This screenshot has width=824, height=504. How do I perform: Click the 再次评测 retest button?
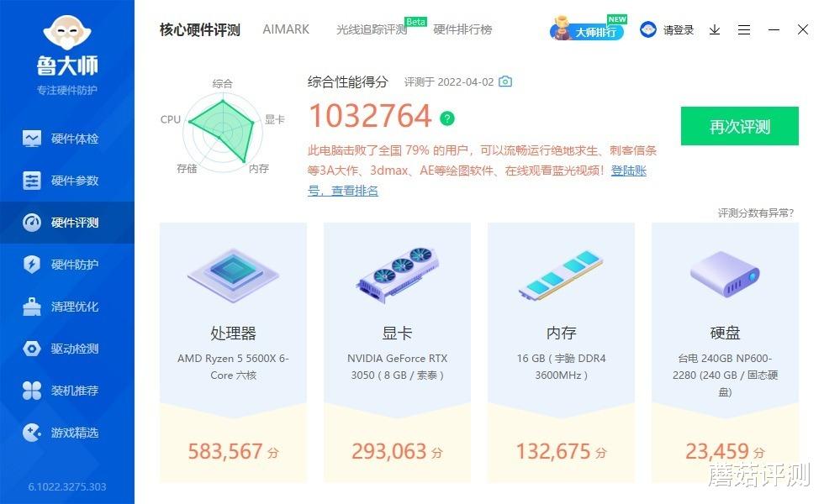739,125
